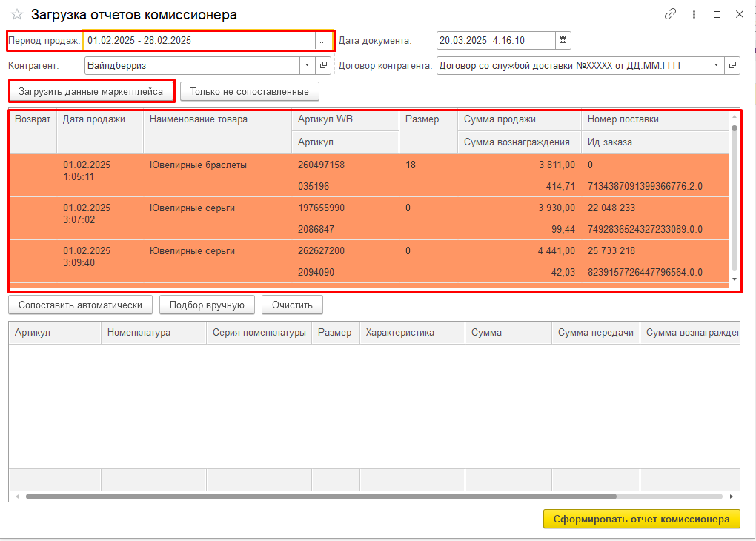The height and width of the screenshot is (541, 756).
Task: Open Подбор вручную
Action: click(207, 305)
